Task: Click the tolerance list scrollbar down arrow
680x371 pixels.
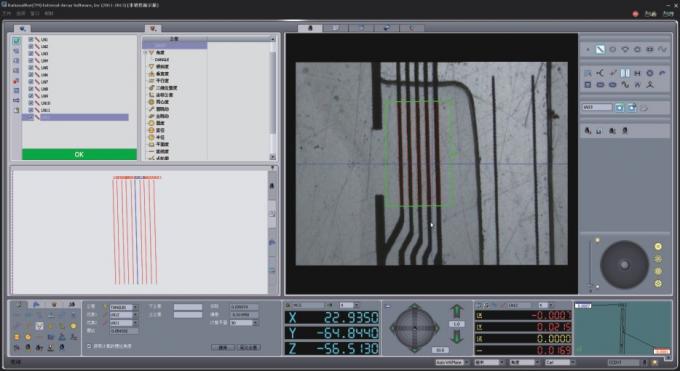Action: click(272, 157)
